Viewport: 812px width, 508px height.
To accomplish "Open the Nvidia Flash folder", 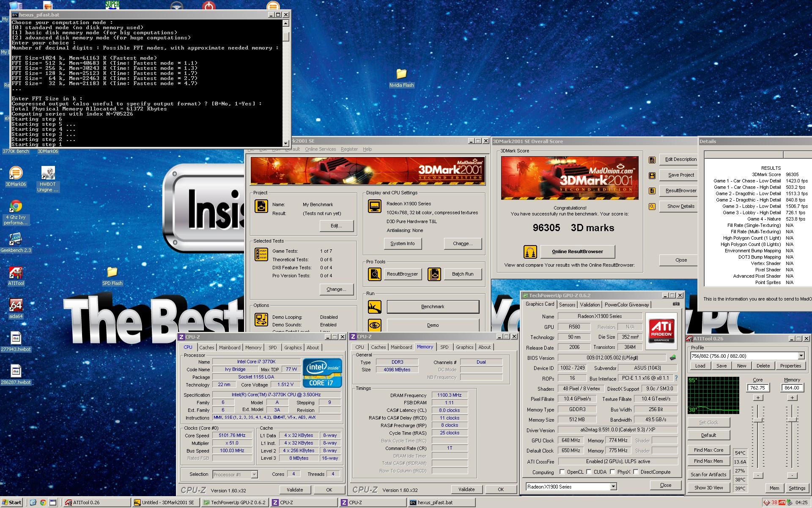I will coord(401,74).
